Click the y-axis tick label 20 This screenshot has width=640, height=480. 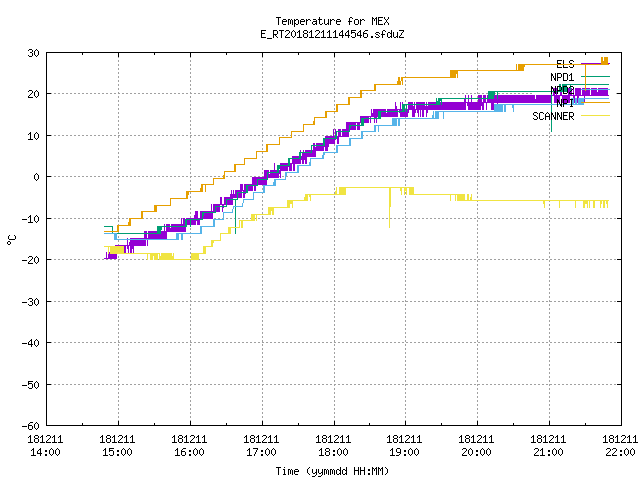point(33,94)
